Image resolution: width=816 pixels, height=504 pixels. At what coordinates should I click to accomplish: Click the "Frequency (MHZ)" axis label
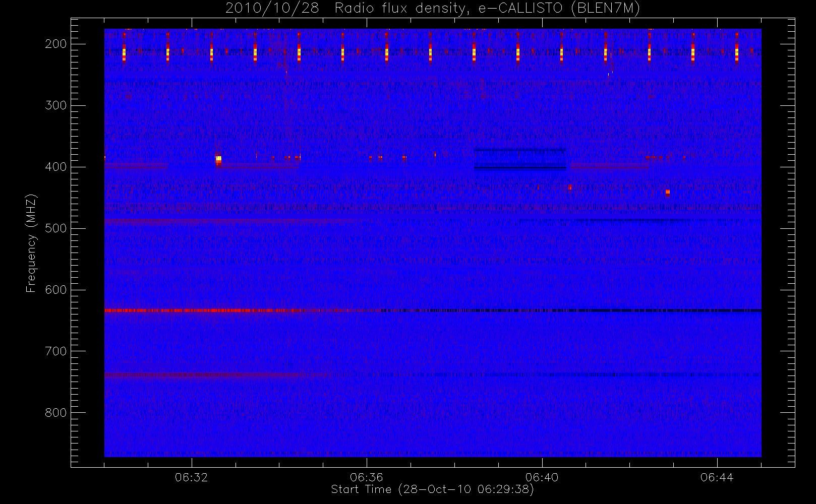31,243
